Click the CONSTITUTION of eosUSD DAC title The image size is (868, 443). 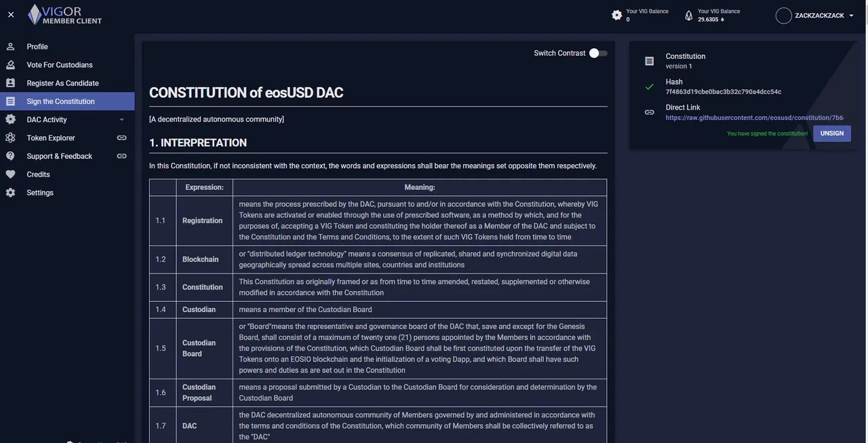point(246,92)
